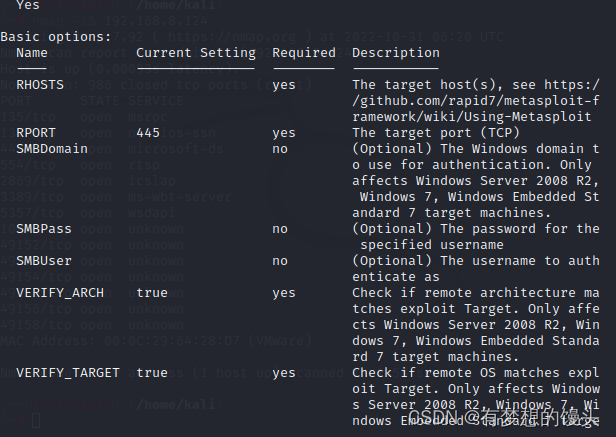The height and width of the screenshot is (437, 616).
Task: Click the Required no value for SMBDomain
Action: 280,149
